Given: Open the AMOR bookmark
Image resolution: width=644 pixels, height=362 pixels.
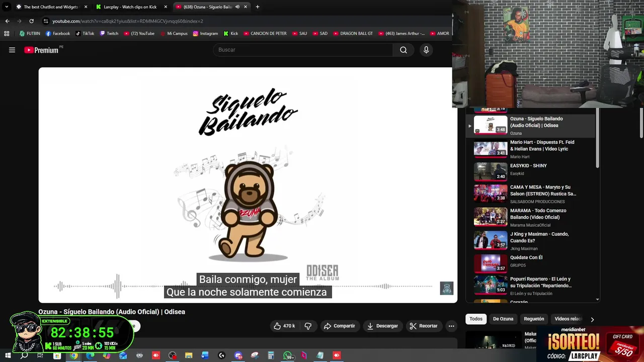Looking at the screenshot, I should click(x=439, y=34).
